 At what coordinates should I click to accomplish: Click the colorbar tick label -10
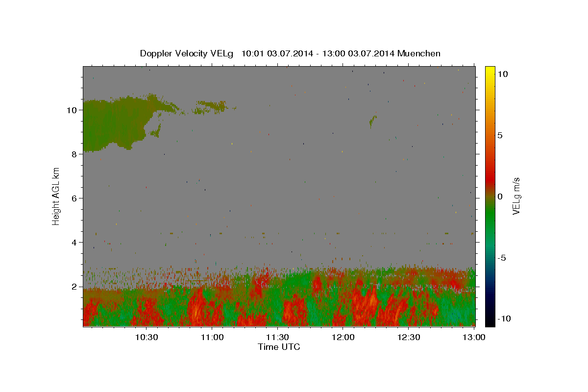(503, 318)
